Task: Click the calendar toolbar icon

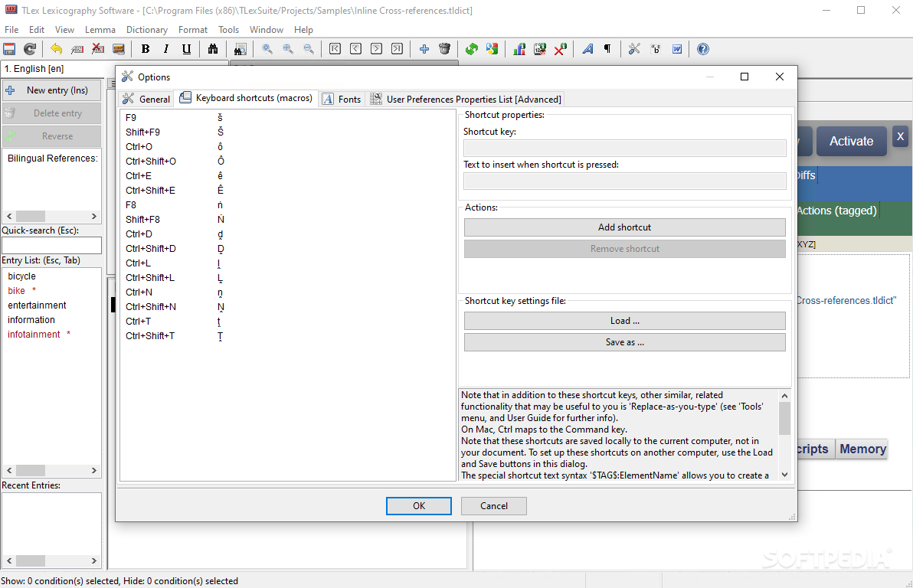Action: tap(540, 49)
